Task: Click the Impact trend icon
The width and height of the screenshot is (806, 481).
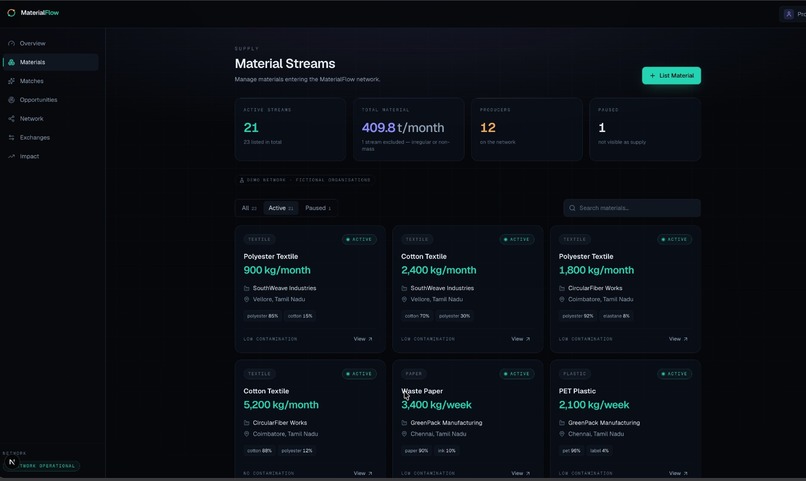Action: [11, 156]
